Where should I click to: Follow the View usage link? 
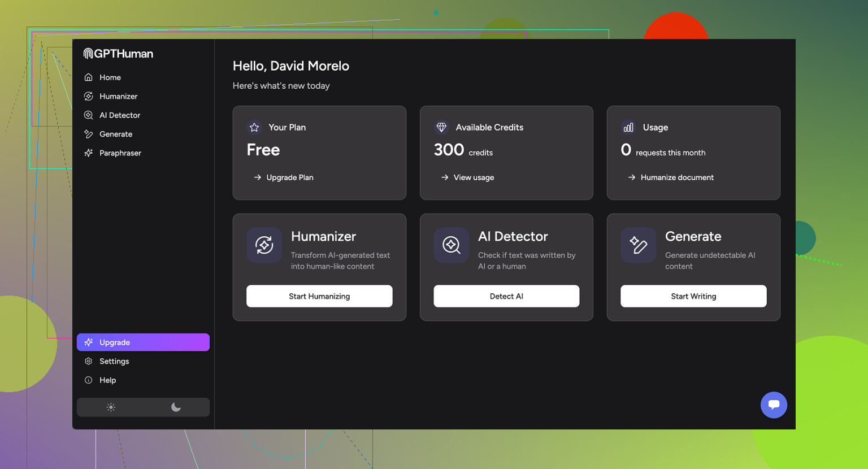[473, 177]
